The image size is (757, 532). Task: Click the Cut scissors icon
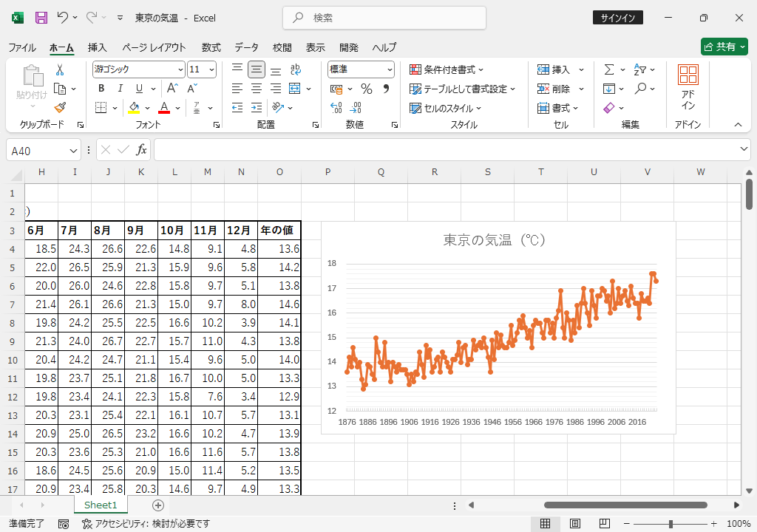[x=60, y=70]
